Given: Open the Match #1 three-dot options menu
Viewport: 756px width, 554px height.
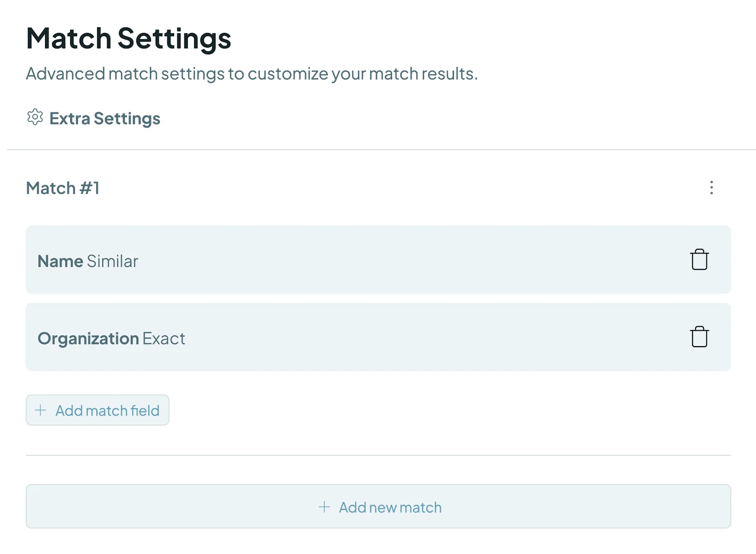Looking at the screenshot, I should (711, 188).
